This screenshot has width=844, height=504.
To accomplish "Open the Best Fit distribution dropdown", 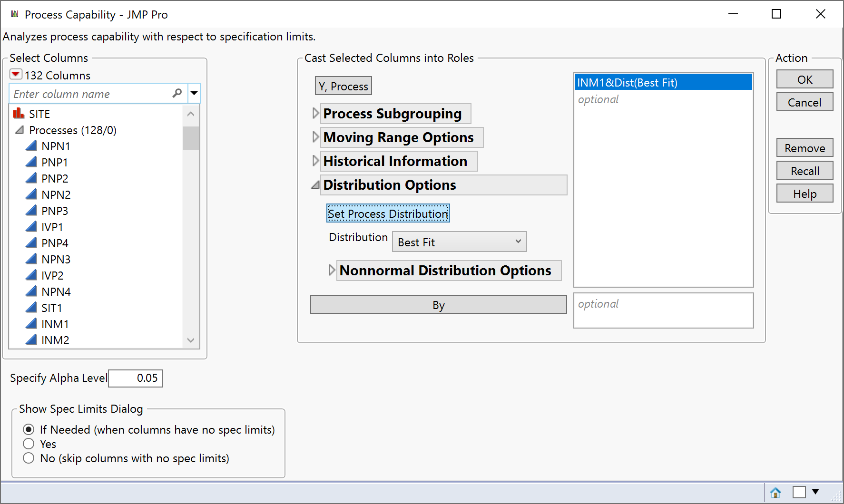I will tap(518, 242).
